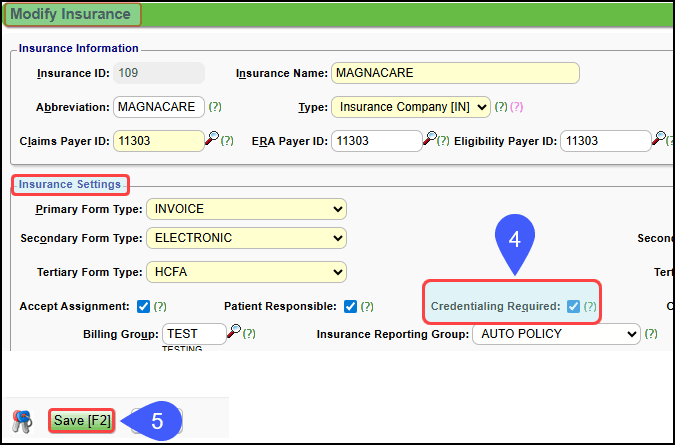The height and width of the screenshot is (445, 675).
Task: Click the Eligibility Payer ID lookup magnifier
Action: point(658,139)
